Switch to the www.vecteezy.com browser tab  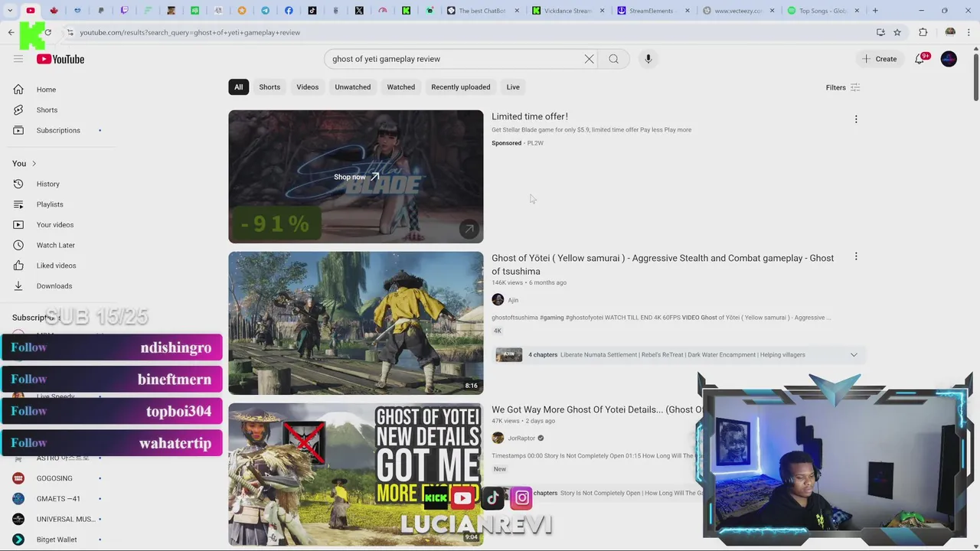pos(738,11)
